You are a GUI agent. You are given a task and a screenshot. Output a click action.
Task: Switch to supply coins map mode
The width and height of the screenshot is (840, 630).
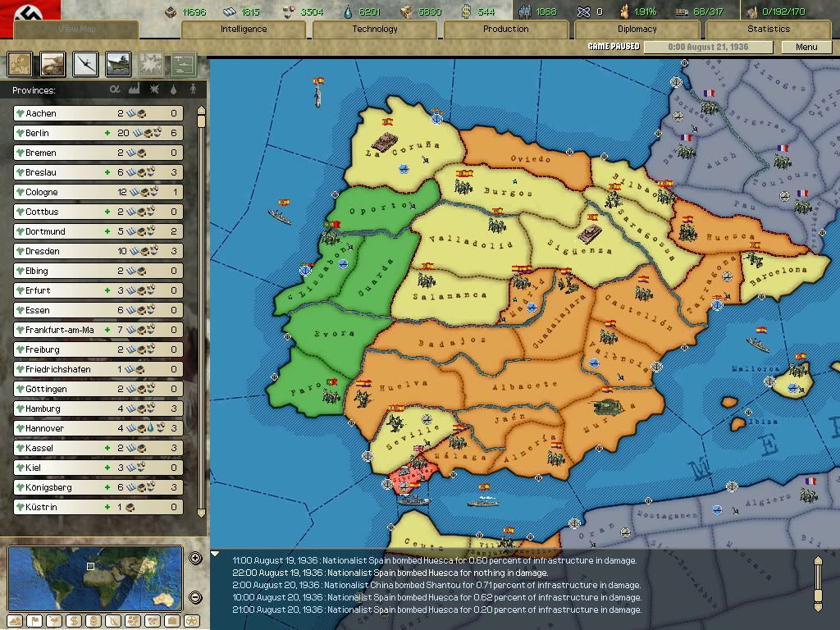(94, 621)
